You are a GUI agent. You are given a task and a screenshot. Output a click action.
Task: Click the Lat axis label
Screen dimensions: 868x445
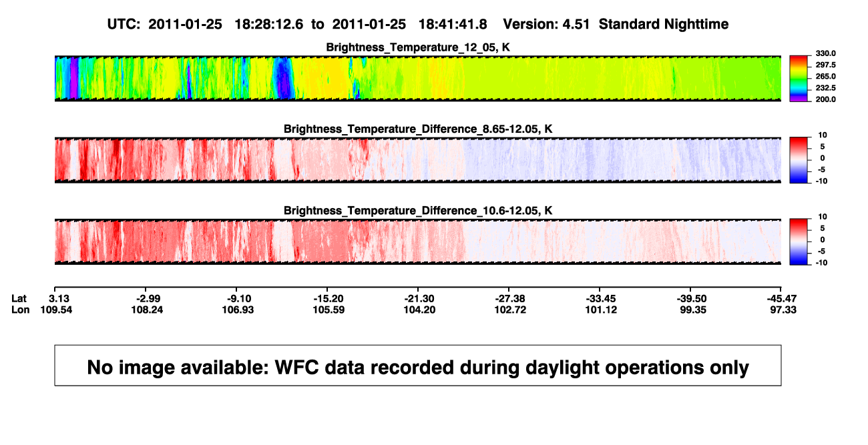coord(20,298)
